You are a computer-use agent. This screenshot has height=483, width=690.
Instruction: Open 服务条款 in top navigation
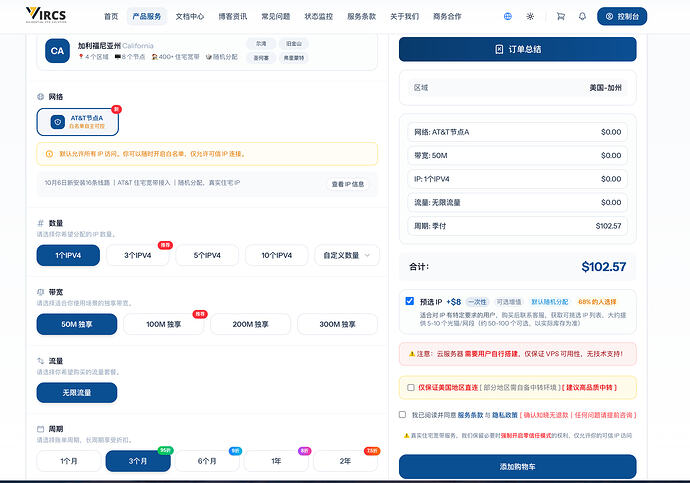(x=362, y=16)
